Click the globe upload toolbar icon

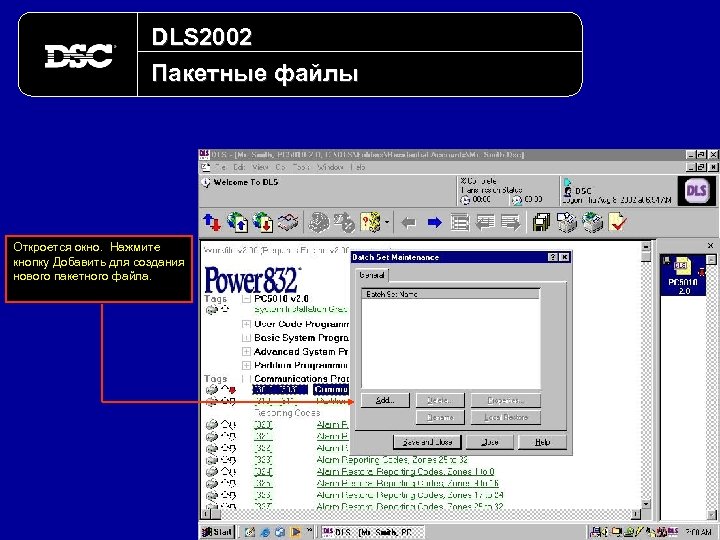point(237,222)
